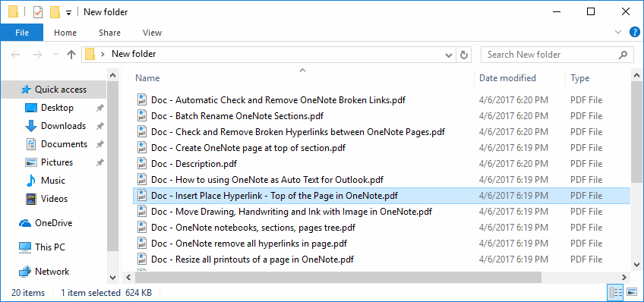Select Doc - OneNote remove all hyperlinks in page.pdf
This screenshot has width=644, height=302.
249,244
